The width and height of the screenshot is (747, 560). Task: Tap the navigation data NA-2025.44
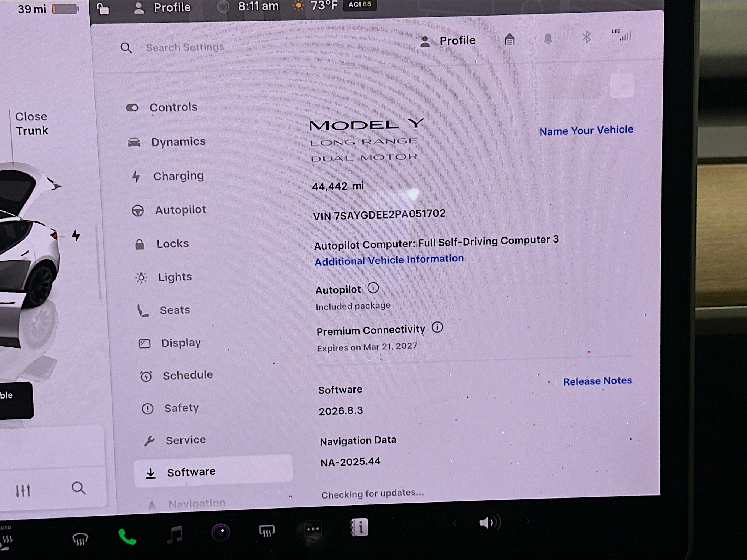coord(351,462)
